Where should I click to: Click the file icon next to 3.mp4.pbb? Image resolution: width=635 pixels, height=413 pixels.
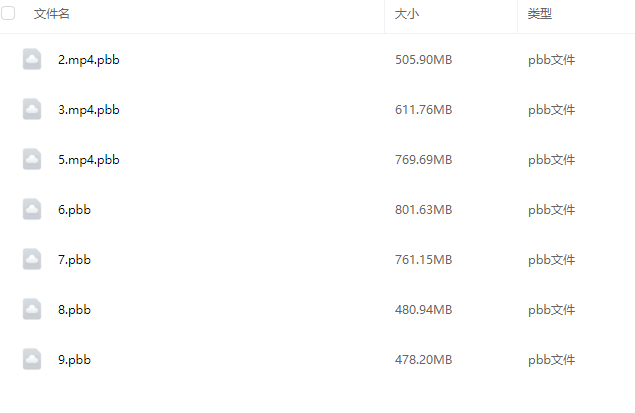32,109
